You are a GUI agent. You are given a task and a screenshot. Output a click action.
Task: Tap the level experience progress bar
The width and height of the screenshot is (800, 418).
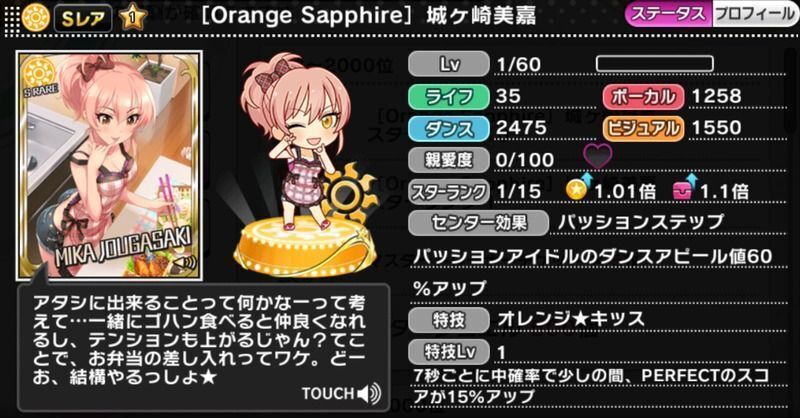pyautogui.click(x=655, y=64)
